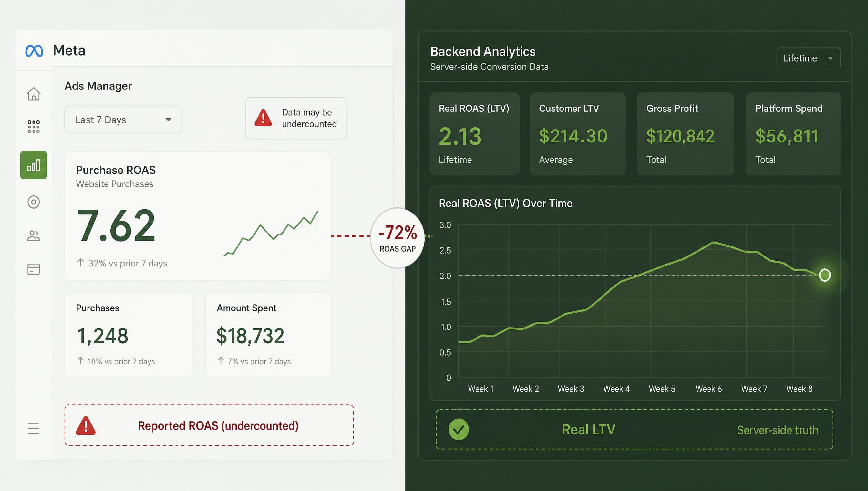The image size is (868, 491).
Task: Open the target circle icon in sidebar
Action: click(x=34, y=202)
